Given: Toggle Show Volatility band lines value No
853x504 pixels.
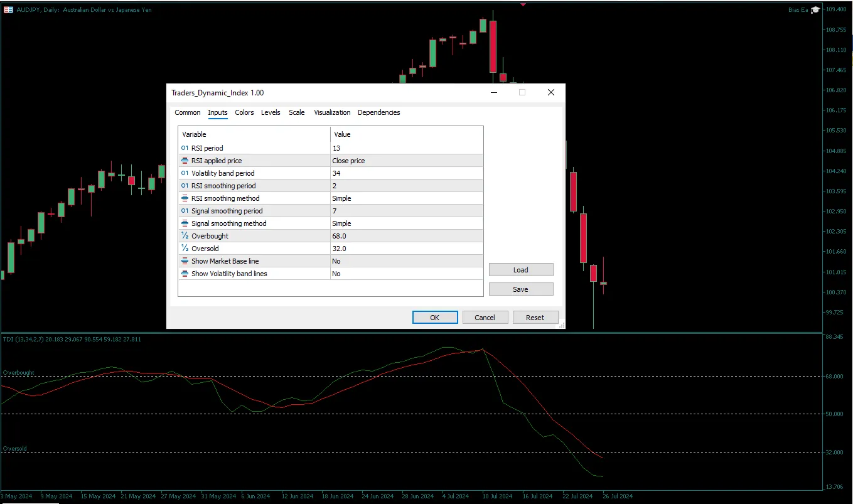Looking at the screenshot, I should 406,274.
